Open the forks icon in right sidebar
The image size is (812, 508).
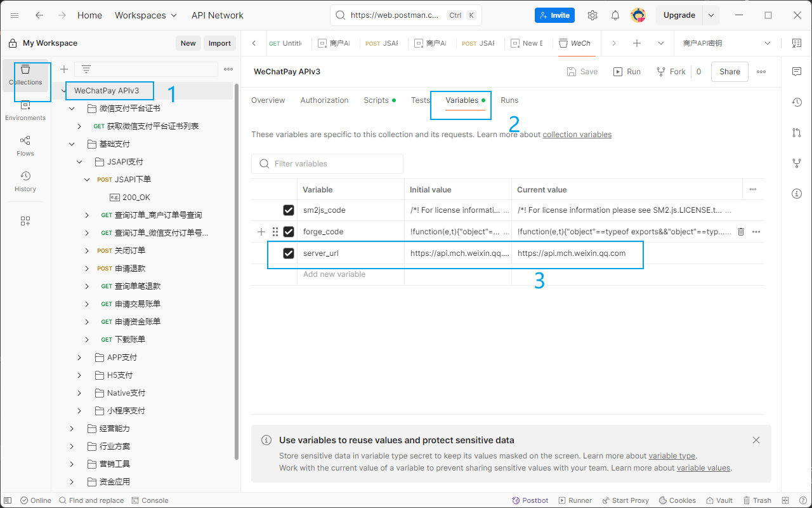(x=797, y=163)
